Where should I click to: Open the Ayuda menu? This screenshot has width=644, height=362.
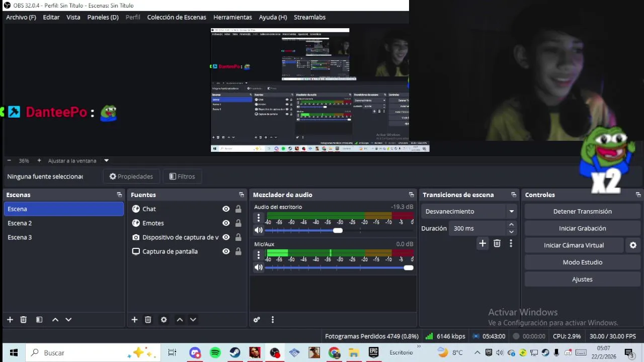click(273, 17)
